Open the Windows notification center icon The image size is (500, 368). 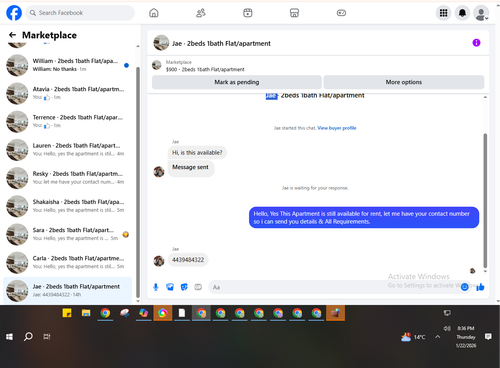tap(488, 337)
